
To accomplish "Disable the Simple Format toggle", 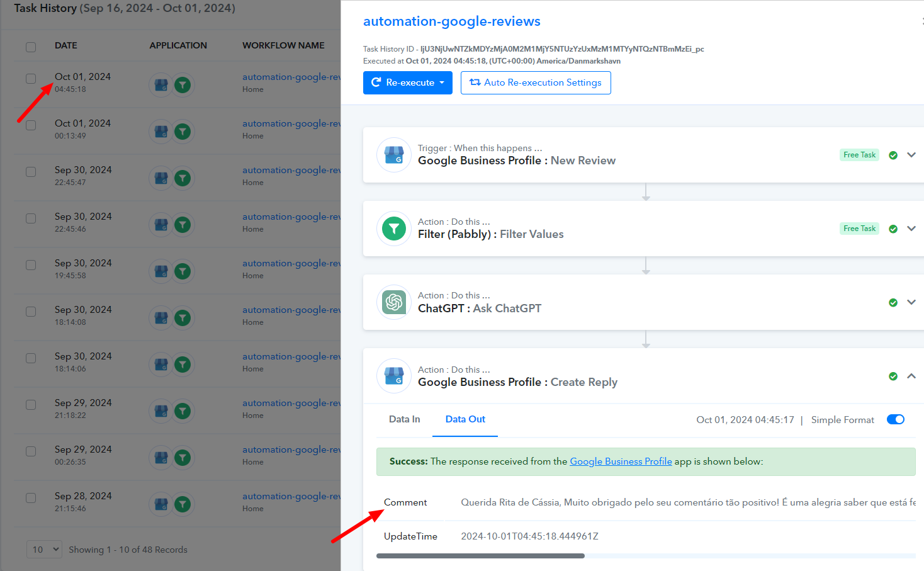I will pos(895,419).
